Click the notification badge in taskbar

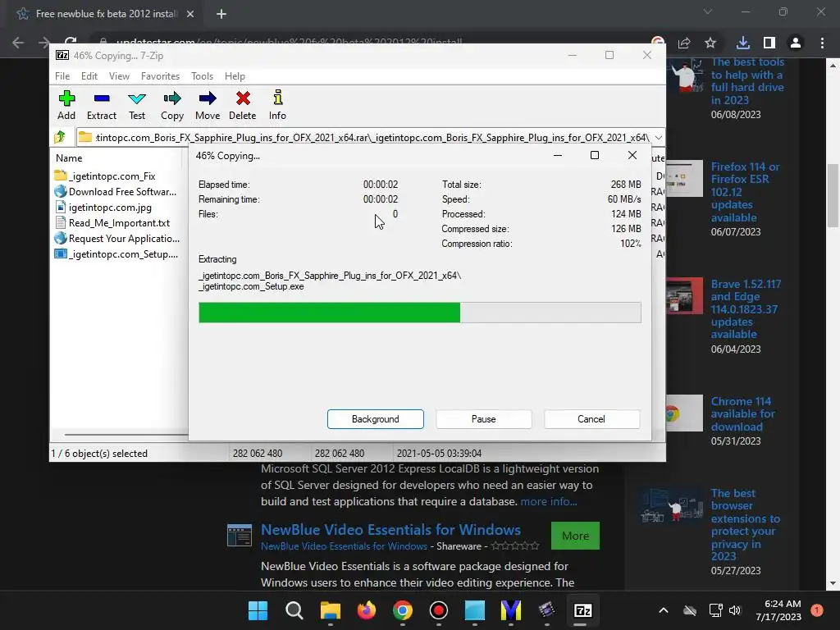pyautogui.click(x=817, y=610)
